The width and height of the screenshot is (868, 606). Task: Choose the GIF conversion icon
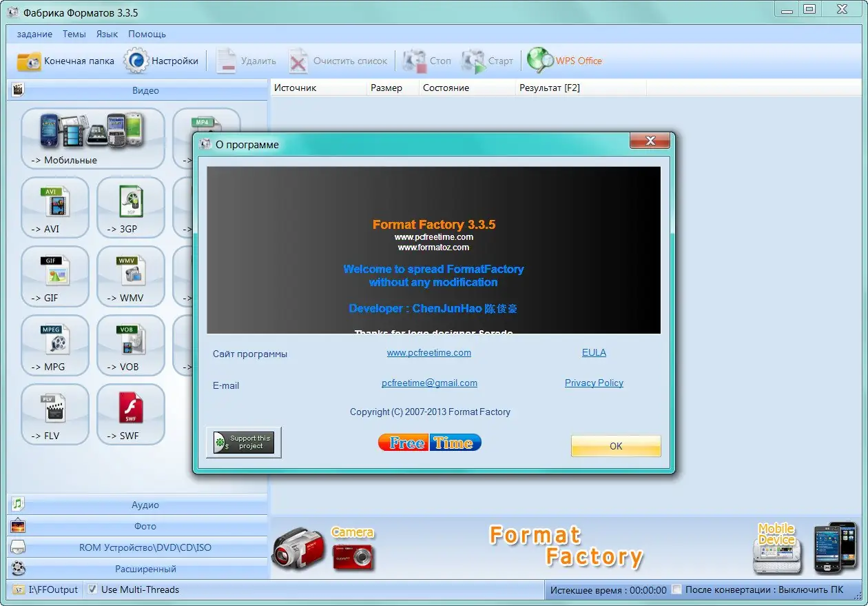tap(55, 276)
